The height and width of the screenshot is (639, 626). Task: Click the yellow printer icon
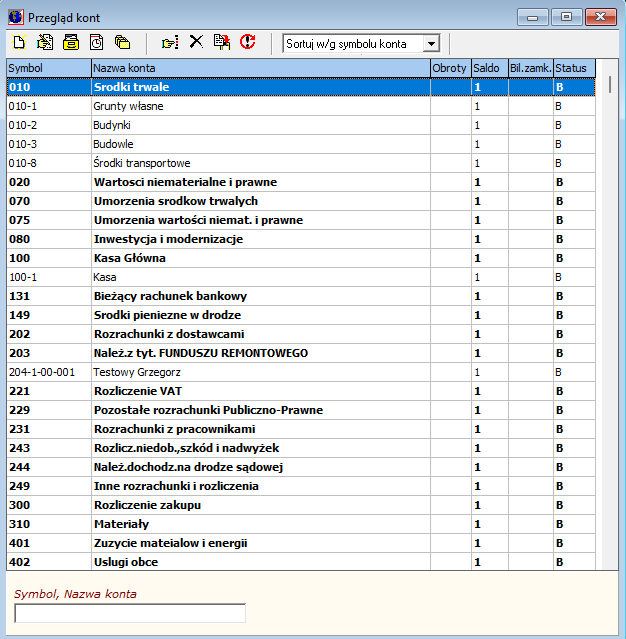[71, 42]
